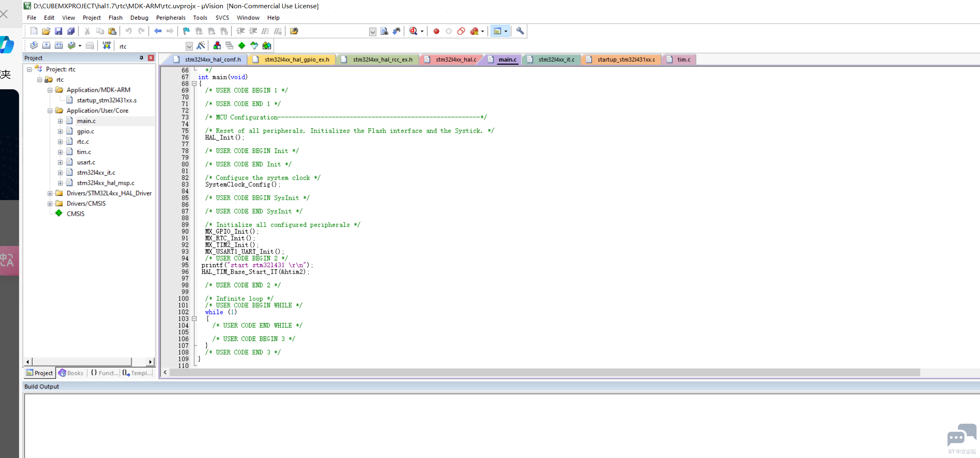Viewport: 980px width, 458px height.
Task: Open incremental find icon in toolbar
Action: click(396, 31)
